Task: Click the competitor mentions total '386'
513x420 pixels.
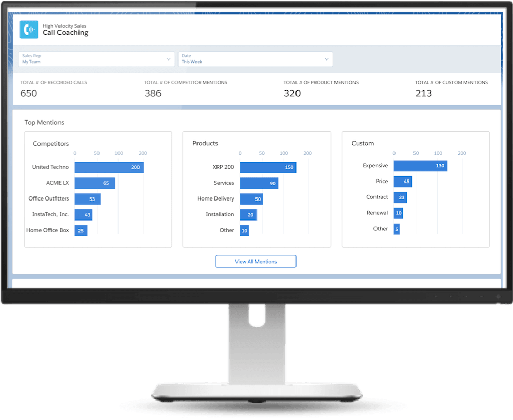Action: click(x=153, y=93)
